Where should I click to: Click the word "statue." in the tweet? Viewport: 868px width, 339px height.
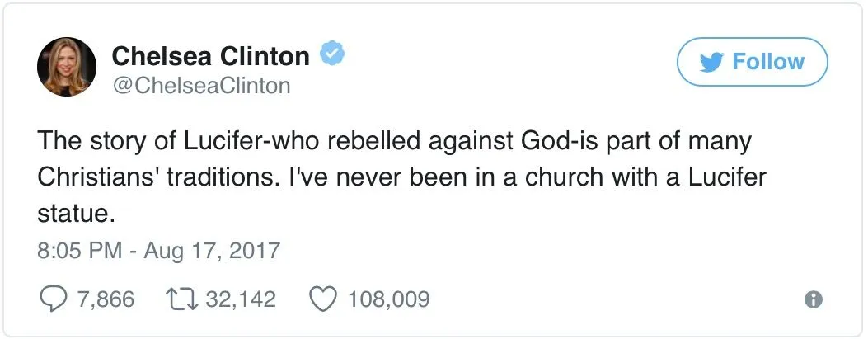pos(73,214)
